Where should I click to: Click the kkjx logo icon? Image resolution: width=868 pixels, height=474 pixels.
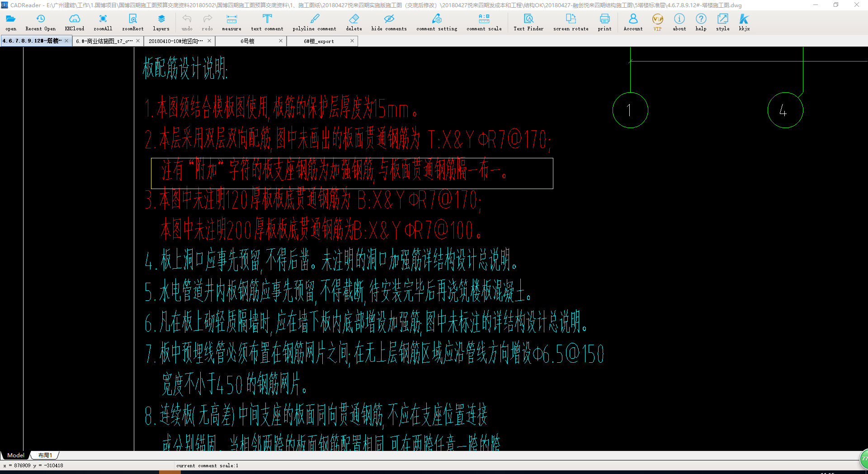[744, 22]
